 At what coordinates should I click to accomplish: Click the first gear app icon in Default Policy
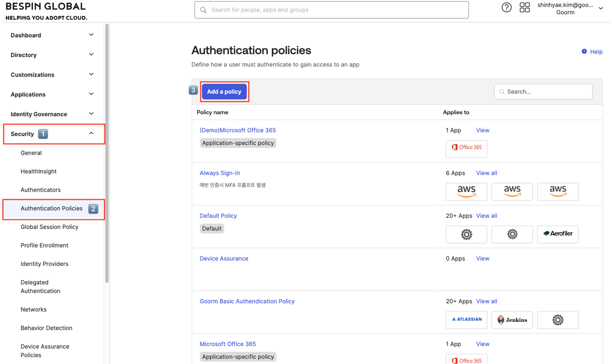[466, 234]
